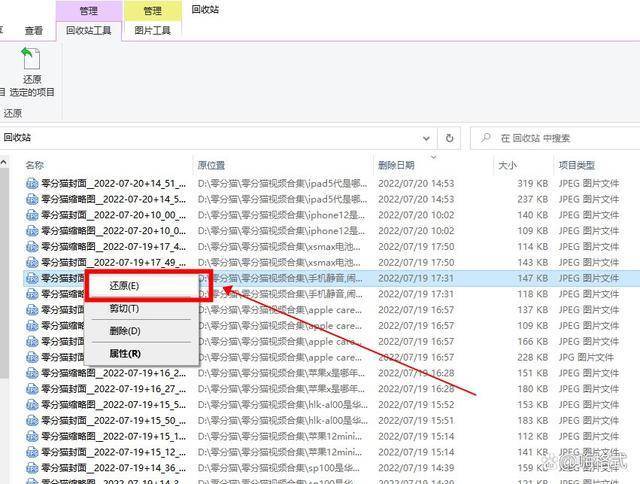640x484 pixels.
Task: Click the file icon of the 112 KB row
Action: 32,436
